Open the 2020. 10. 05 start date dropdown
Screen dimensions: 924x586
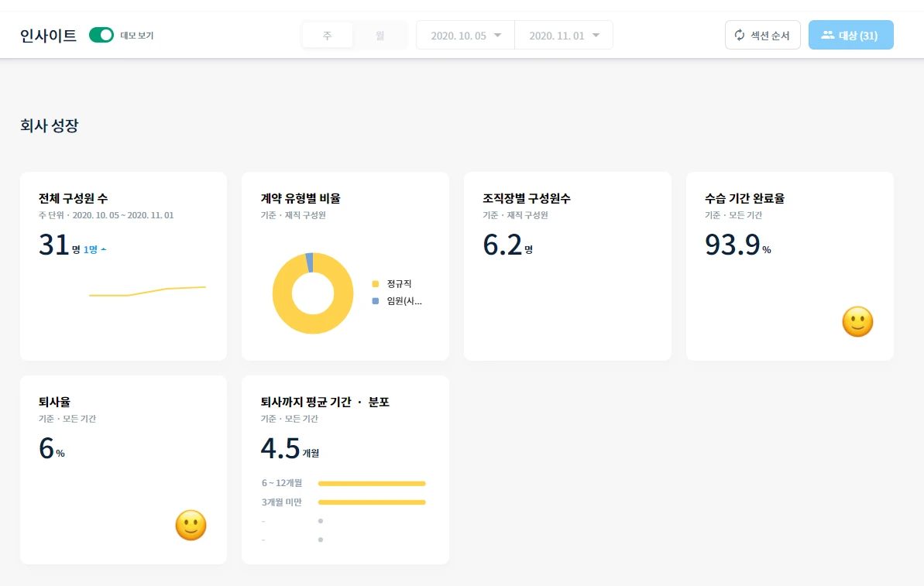(465, 36)
